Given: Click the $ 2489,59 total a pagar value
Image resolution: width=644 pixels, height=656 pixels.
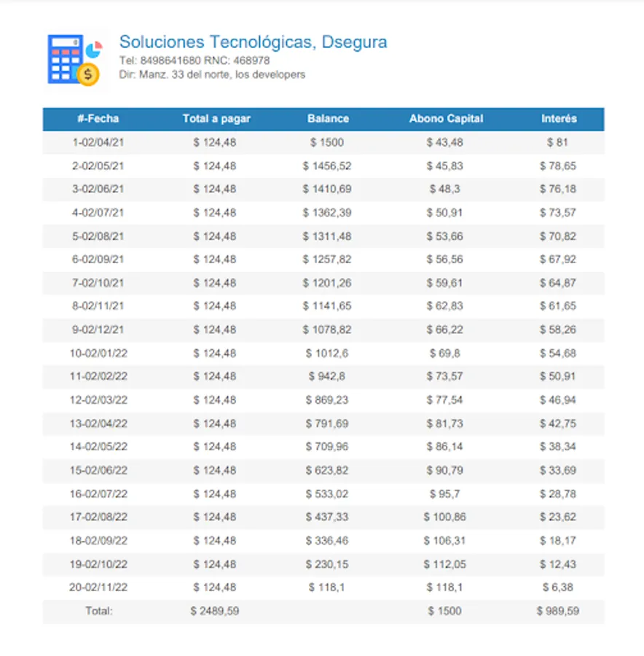Looking at the screenshot, I should pyautogui.click(x=214, y=612).
